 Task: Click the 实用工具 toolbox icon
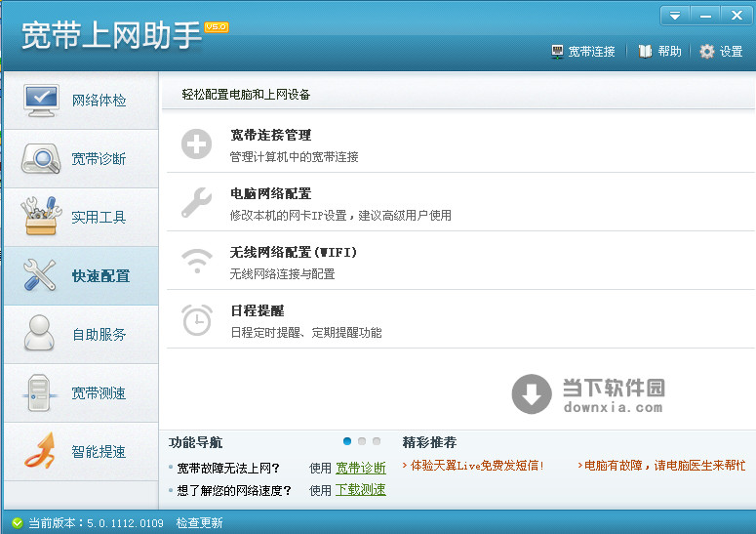[x=41, y=216]
